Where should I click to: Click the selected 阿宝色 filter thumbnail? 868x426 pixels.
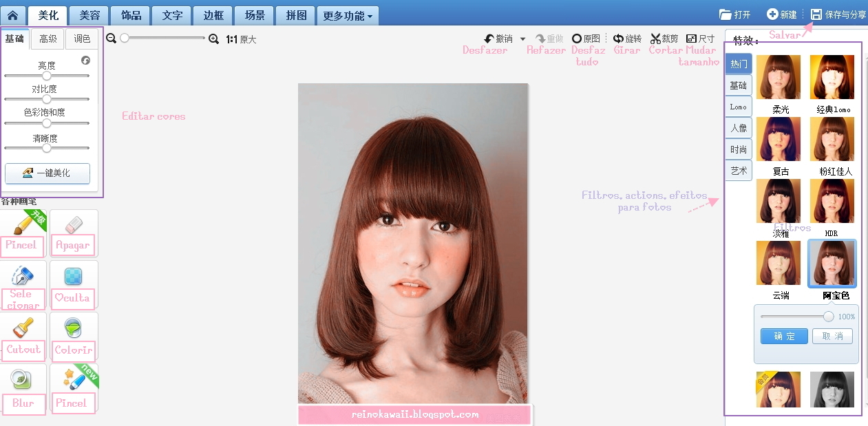832,263
